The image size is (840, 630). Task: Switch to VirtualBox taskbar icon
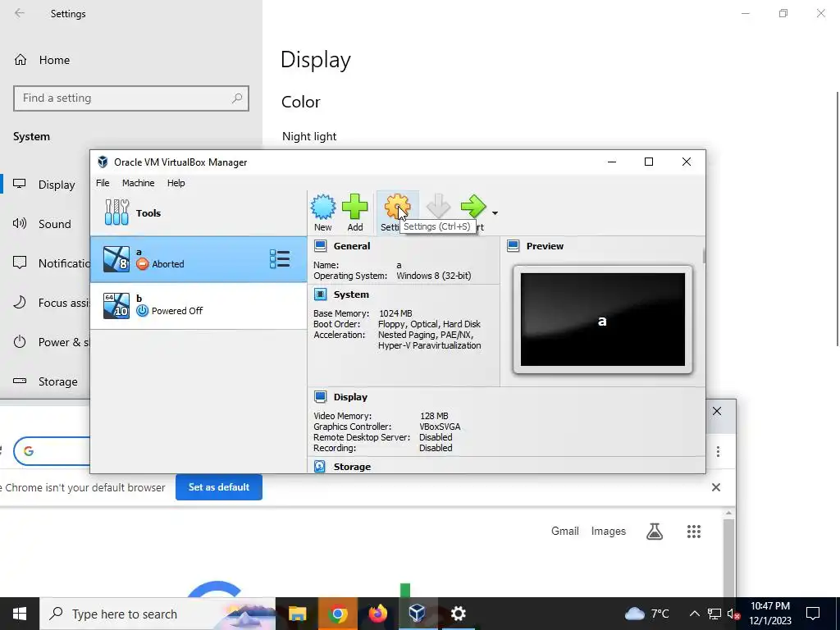point(418,614)
